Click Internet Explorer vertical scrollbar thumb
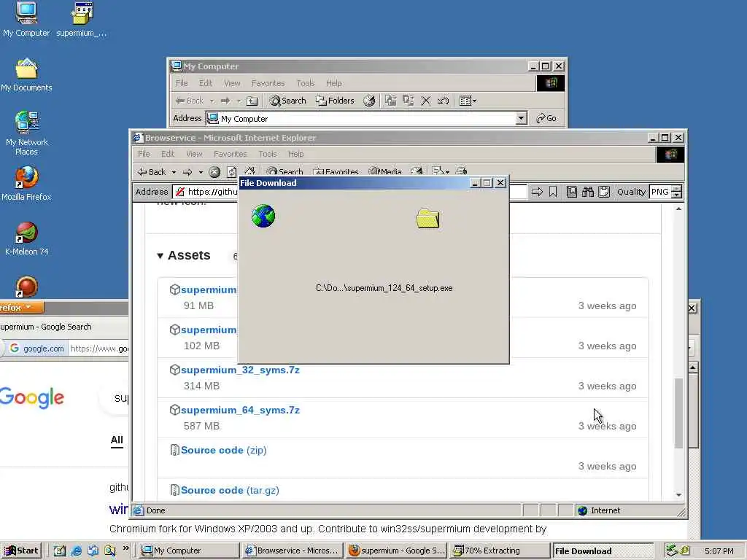This screenshot has height=560, width=747. click(678, 413)
